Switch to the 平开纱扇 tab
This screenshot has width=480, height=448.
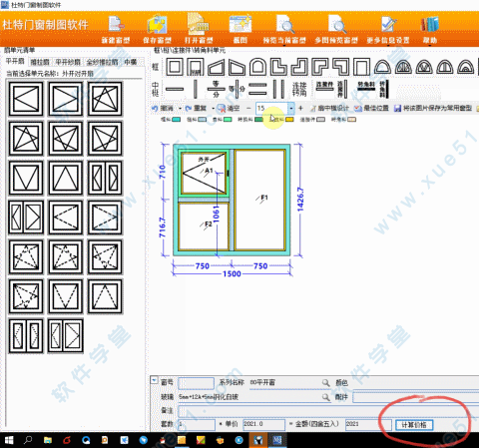point(68,62)
